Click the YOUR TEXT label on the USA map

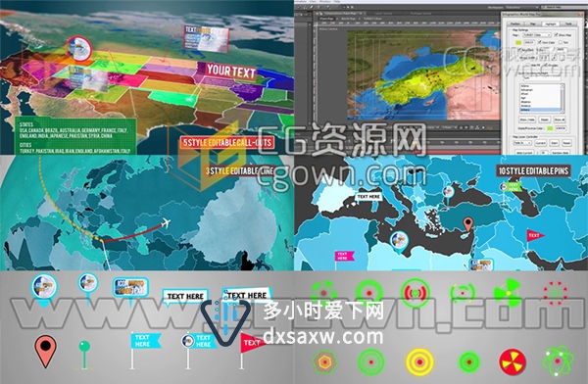(x=231, y=72)
